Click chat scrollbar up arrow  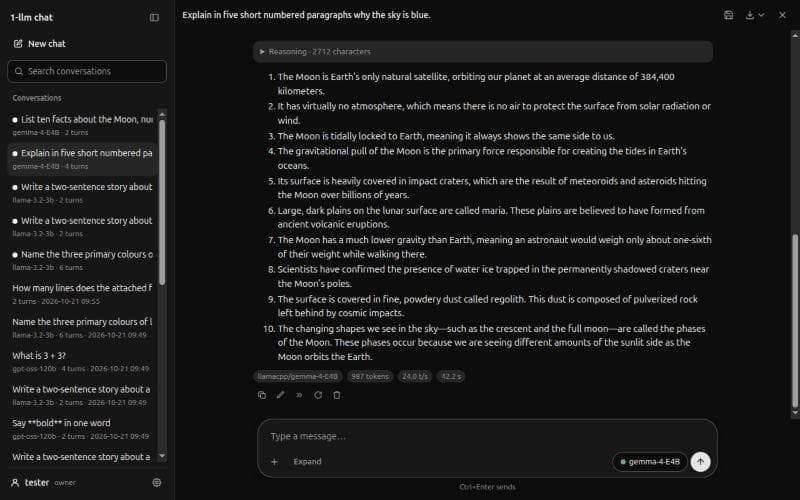coord(795,35)
